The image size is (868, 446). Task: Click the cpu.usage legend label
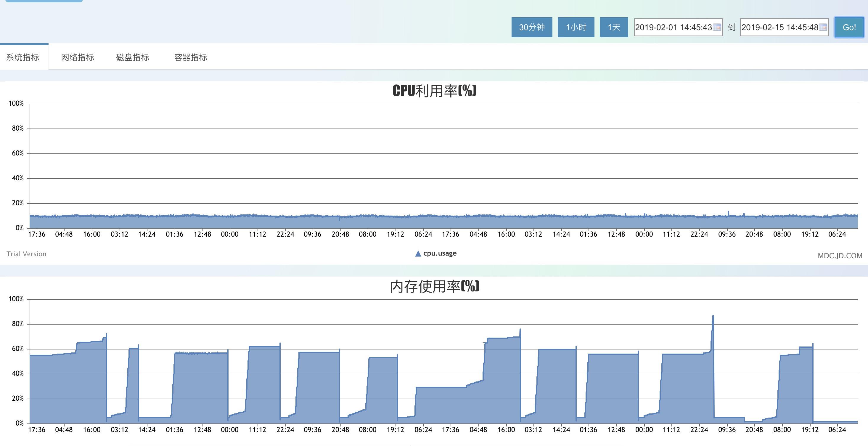(x=440, y=253)
